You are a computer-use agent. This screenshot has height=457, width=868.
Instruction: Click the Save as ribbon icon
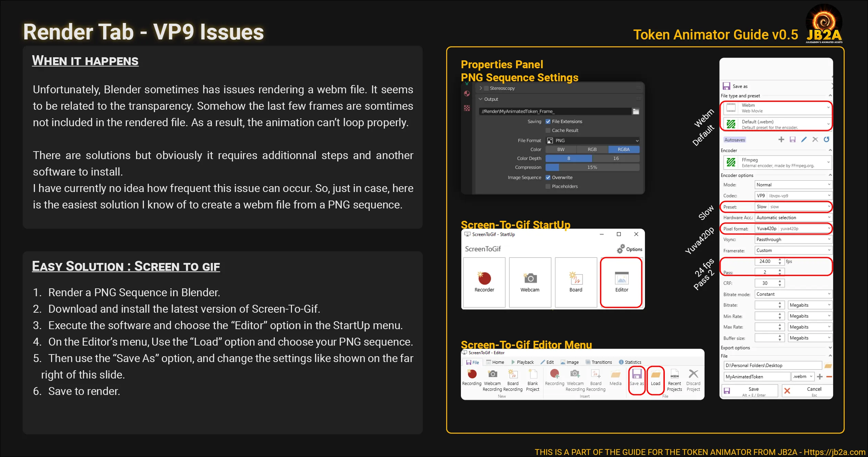[x=637, y=377]
